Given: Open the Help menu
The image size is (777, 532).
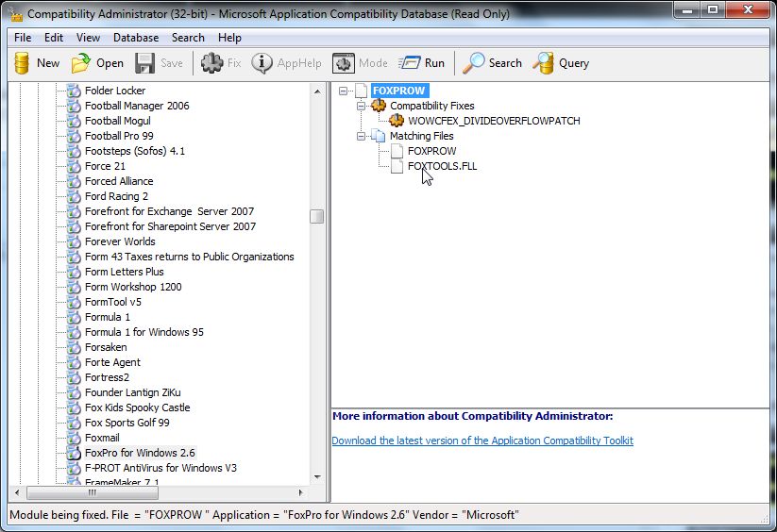Looking at the screenshot, I should tap(229, 38).
